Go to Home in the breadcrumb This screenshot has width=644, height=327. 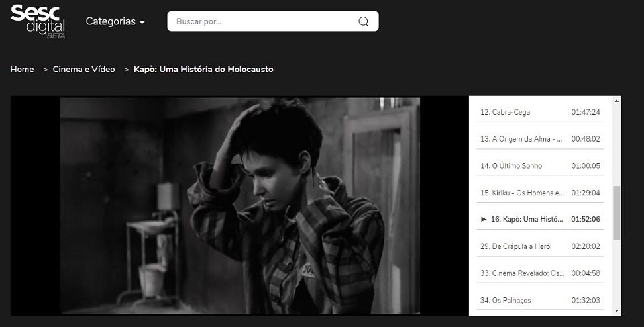point(22,69)
